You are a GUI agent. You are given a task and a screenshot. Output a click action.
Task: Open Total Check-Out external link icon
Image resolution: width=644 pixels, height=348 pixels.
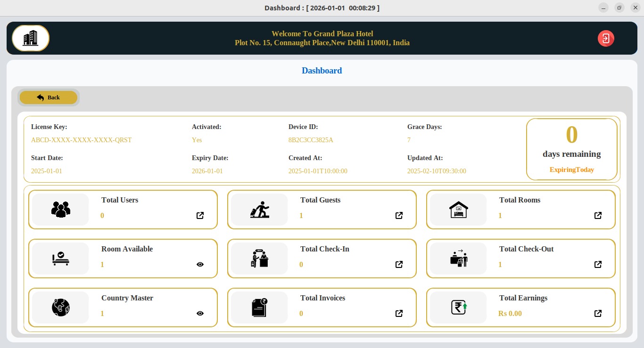[x=598, y=265]
